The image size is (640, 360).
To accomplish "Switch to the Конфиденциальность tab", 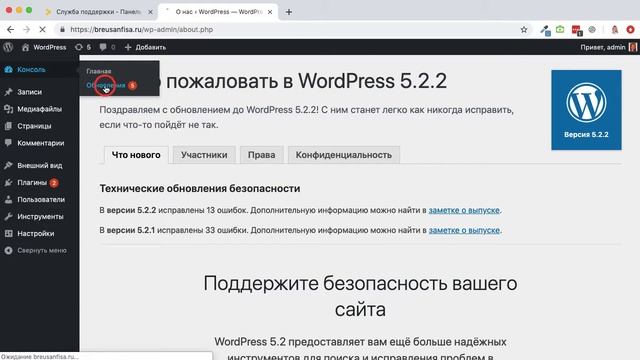I will [x=344, y=155].
